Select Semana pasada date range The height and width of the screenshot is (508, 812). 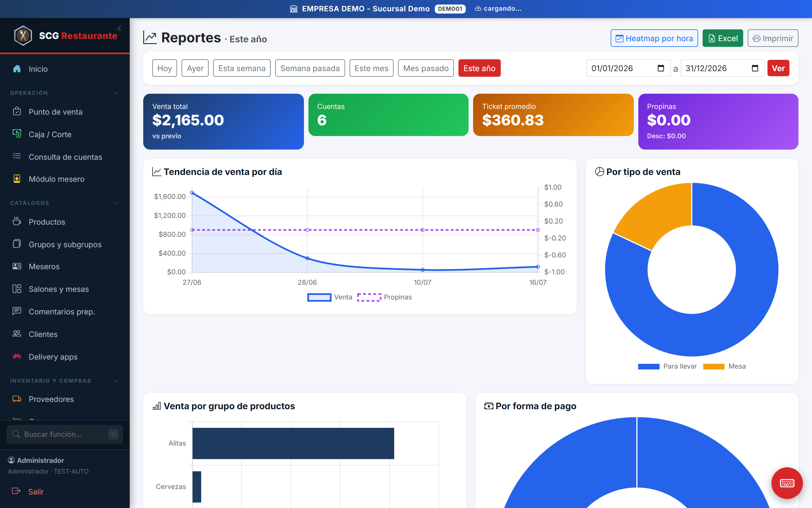[310, 68]
